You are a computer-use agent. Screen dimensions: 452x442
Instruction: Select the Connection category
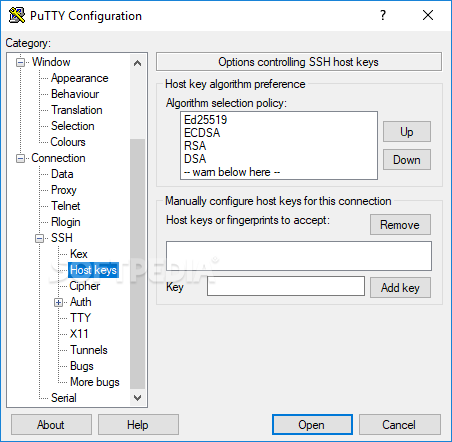pyautogui.click(x=58, y=158)
